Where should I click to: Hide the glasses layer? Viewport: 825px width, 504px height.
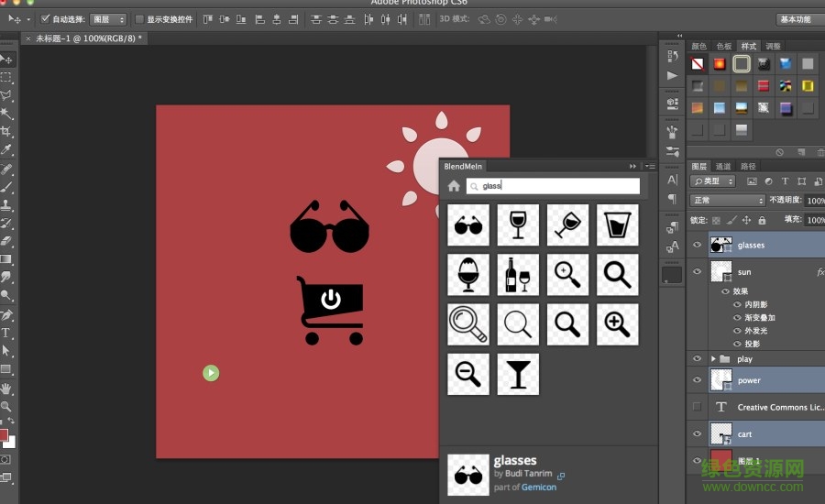pos(698,245)
